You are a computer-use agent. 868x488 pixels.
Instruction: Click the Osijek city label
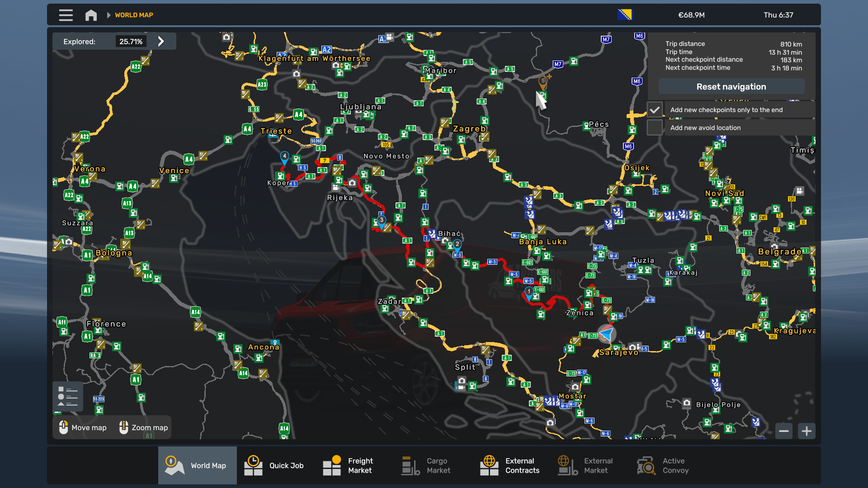[x=637, y=168]
